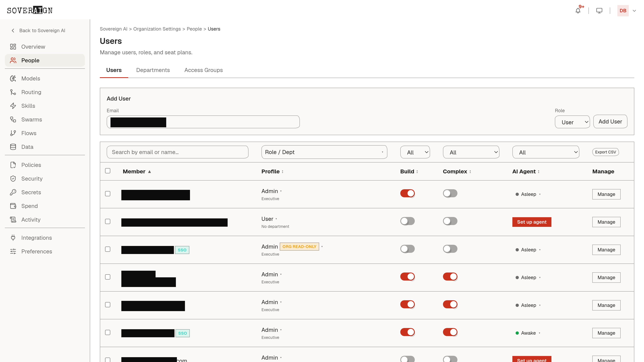Open the Models menu item
Viewport: 644px width, 362px height.
pyautogui.click(x=45, y=78)
